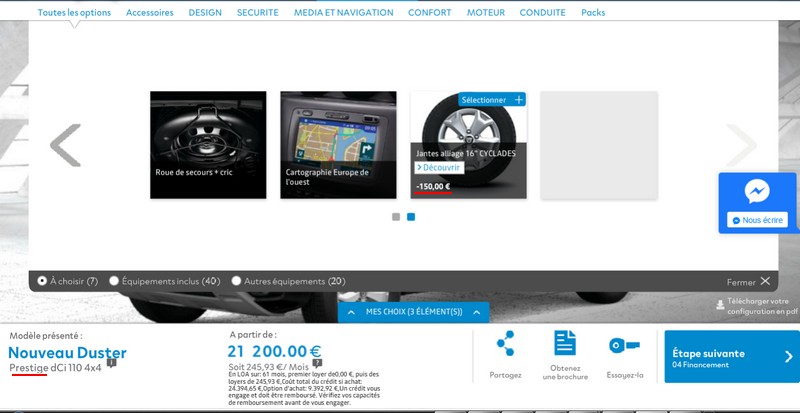Click Découvrir on the Jantes alliage card
This screenshot has height=413, width=800.
pyautogui.click(x=439, y=167)
